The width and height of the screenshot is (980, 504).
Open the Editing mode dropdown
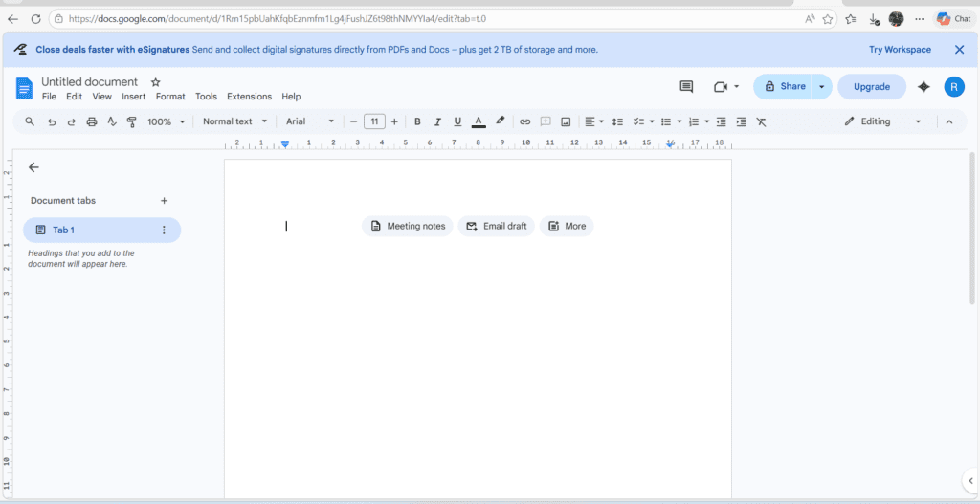[883, 121]
